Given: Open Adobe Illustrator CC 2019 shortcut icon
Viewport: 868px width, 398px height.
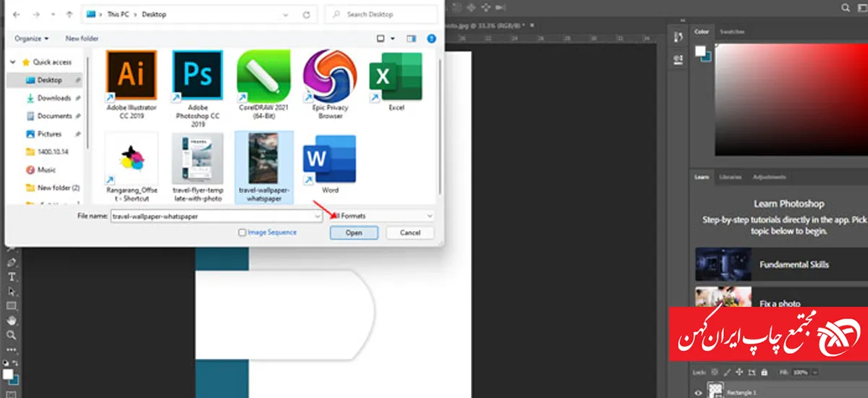Looking at the screenshot, I should click(131, 77).
